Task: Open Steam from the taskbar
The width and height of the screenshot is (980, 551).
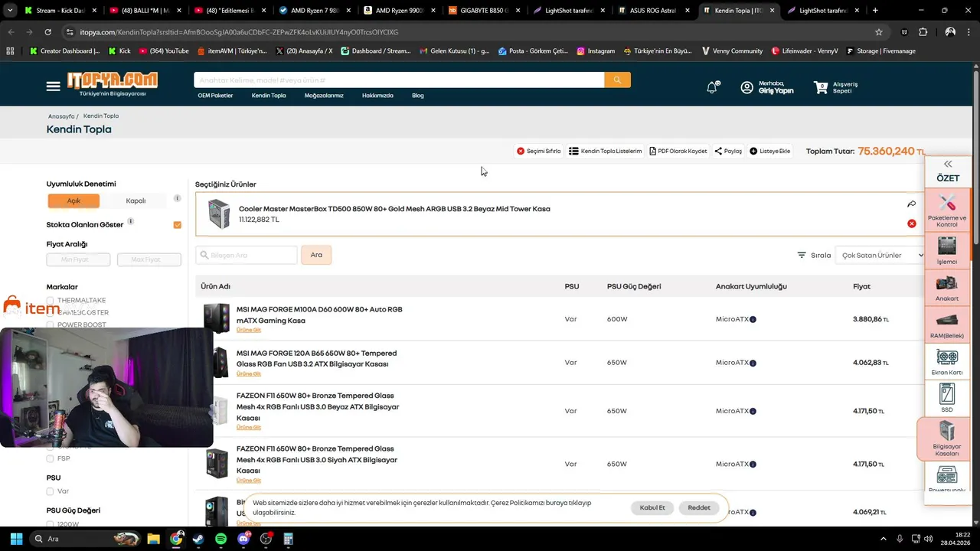Action: coord(198,539)
